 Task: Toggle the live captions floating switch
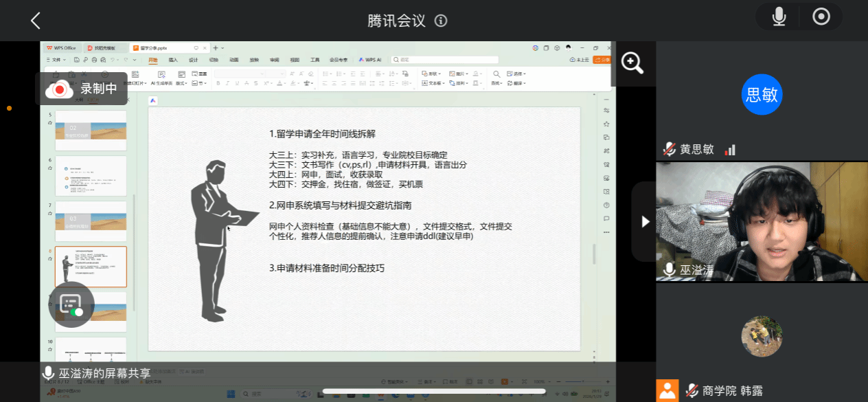tap(71, 304)
